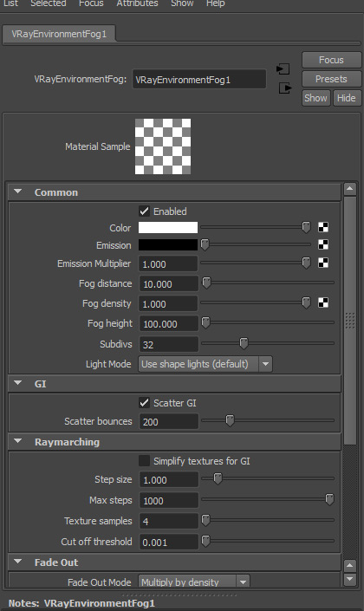Click the vertical scrollbar thumb
Image resolution: width=364 pixels, height=611 pixels.
pyautogui.click(x=350, y=321)
